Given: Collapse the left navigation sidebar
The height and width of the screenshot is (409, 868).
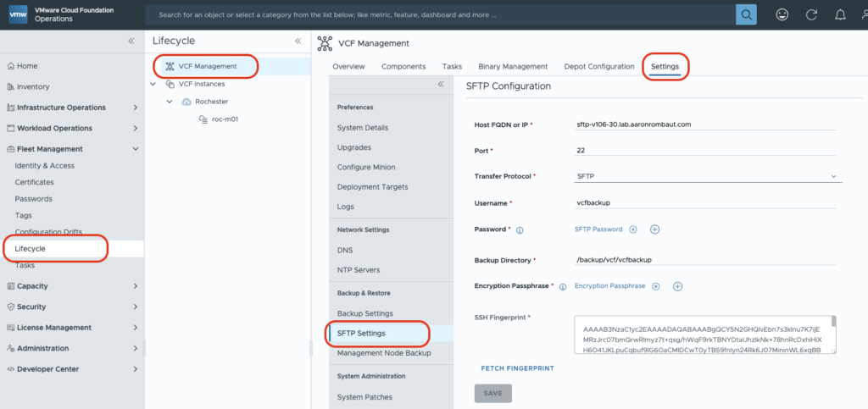Looking at the screenshot, I should (131, 41).
